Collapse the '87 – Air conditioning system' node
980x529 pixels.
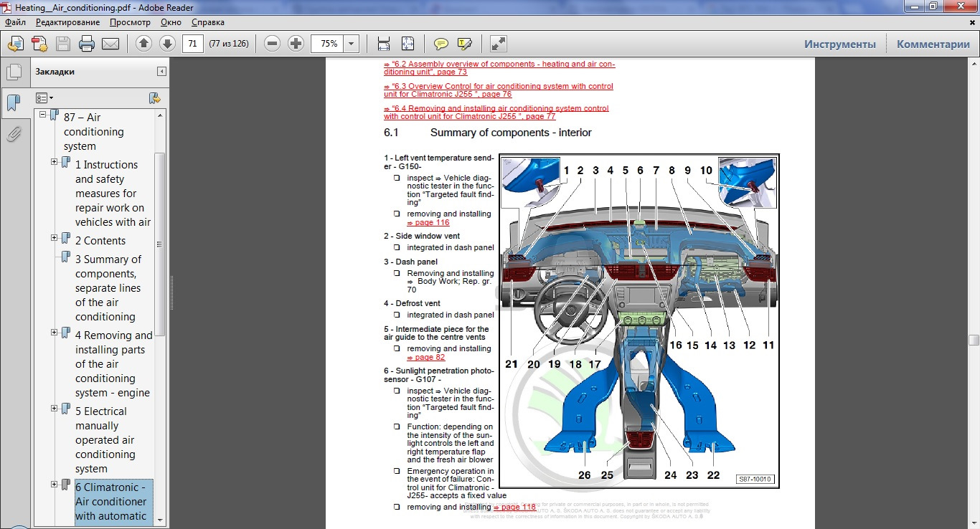[x=43, y=115]
